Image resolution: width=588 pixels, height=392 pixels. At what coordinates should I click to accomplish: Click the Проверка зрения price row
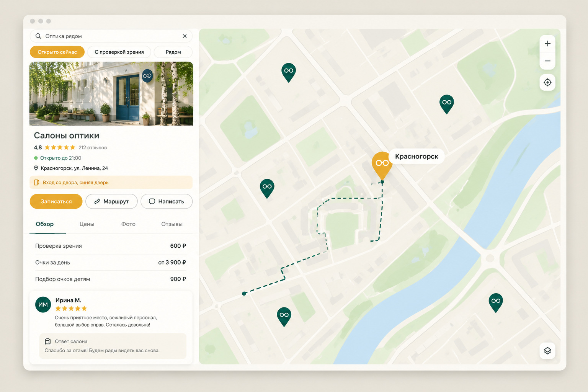111,246
